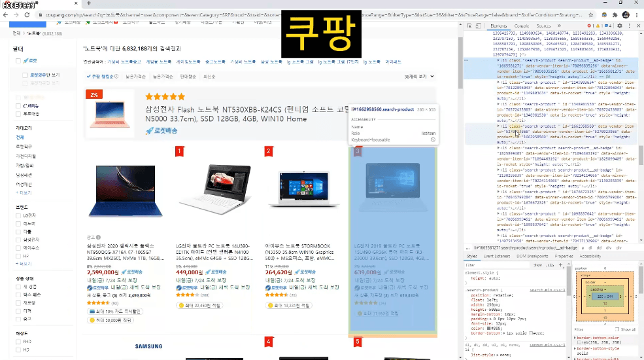Close the current browser tab
The height and width of the screenshot is (360, 644).
(x=76, y=3)
